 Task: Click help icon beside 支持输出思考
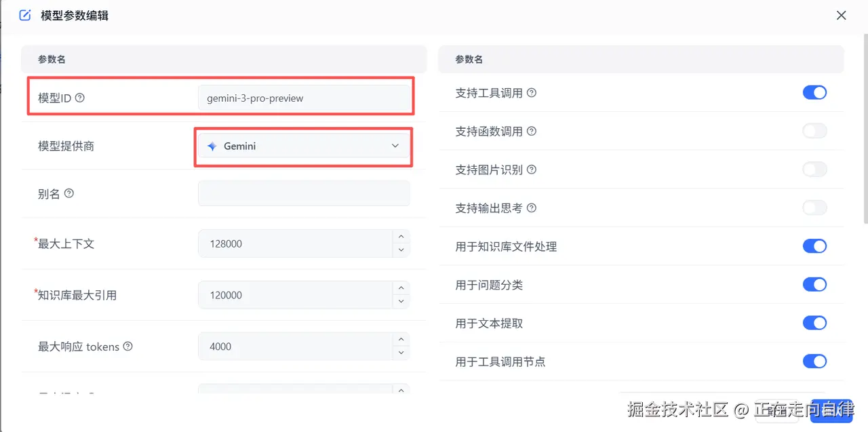[532, 208]
